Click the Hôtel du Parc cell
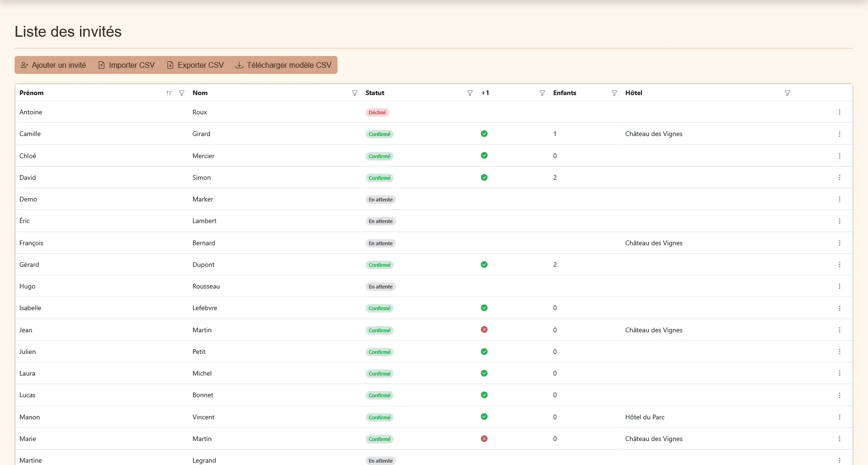868x465 pixels. (644, 417)
